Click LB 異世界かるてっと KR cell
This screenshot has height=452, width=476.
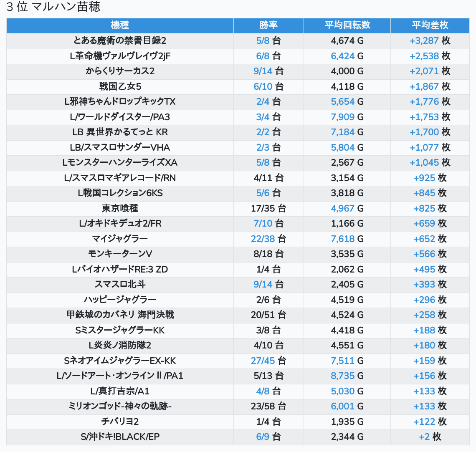click(x=120, y=132)
